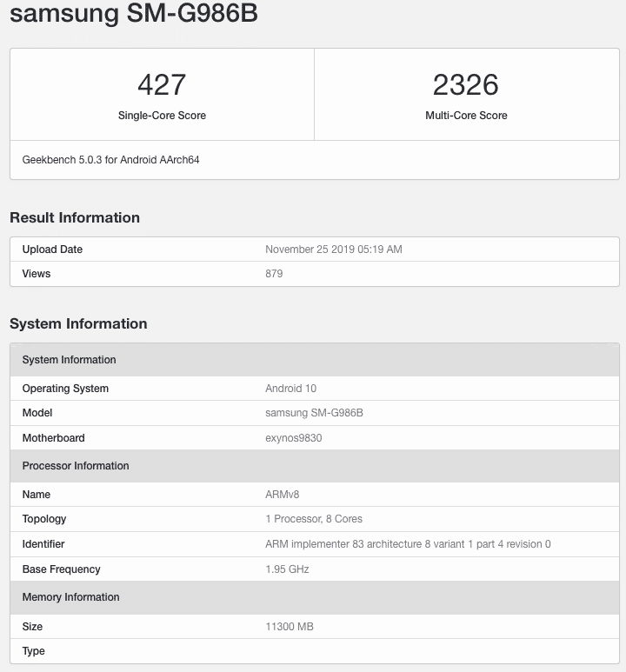Select the ARM implementer 83 identifier string
The width and height of the screenshot is (626, 672).
click(408, 544)
